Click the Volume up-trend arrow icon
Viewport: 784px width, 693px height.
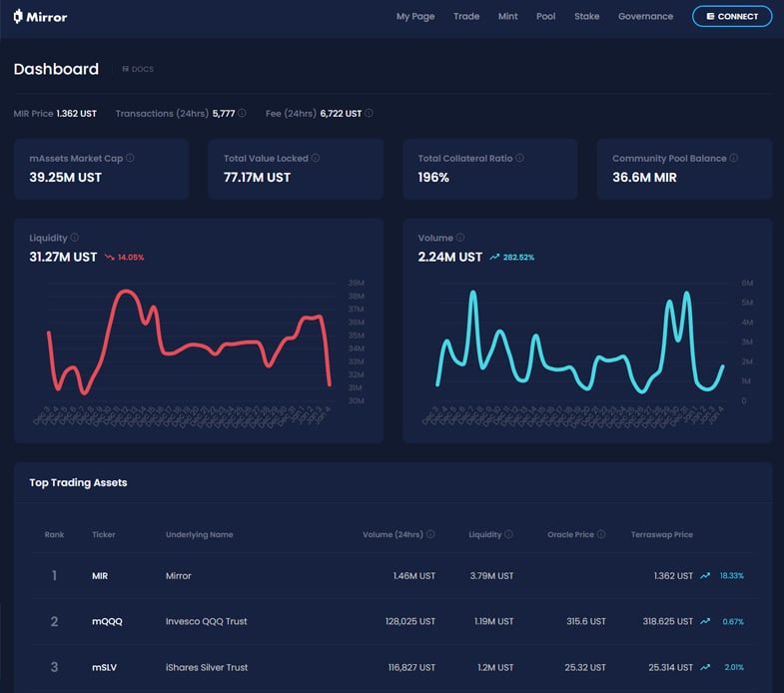click(494, 257)
